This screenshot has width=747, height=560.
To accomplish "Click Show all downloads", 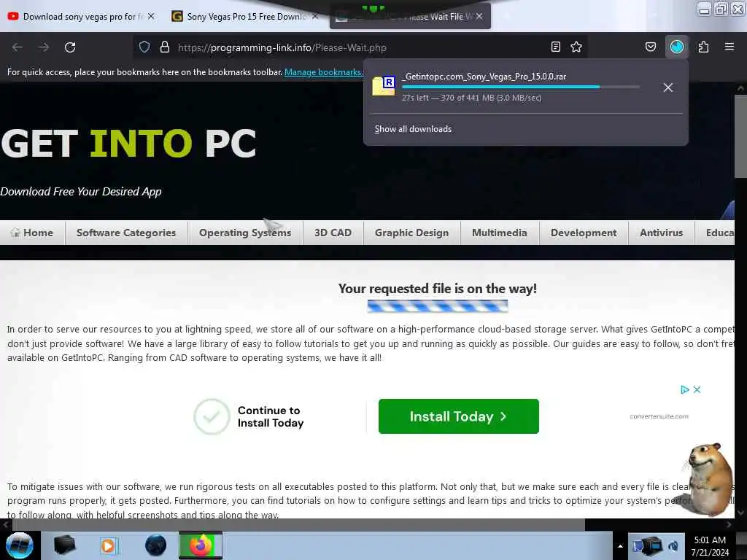I will [413, 129].
